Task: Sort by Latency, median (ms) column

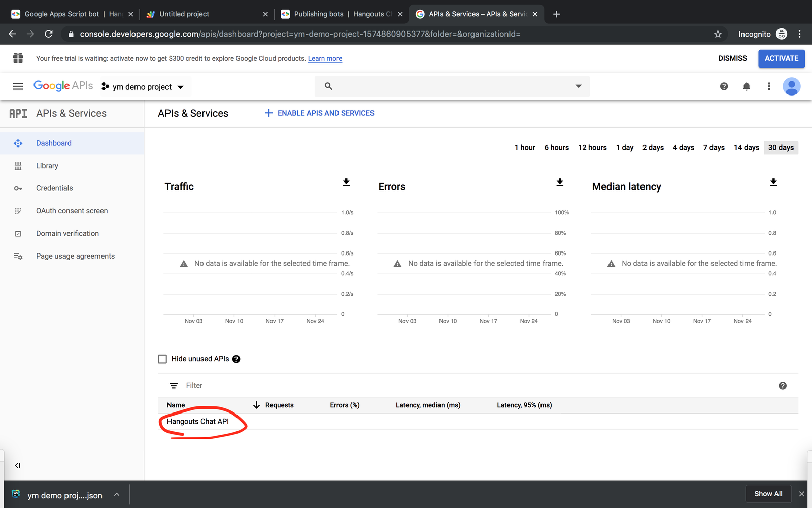Action: tap(428, 405)
